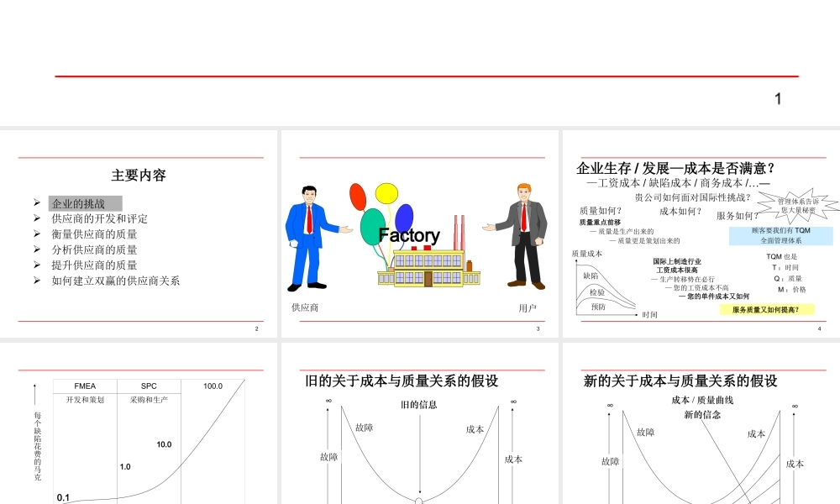Click the arrow bullet before 供应商的开发和评定

tap(35, 218)
